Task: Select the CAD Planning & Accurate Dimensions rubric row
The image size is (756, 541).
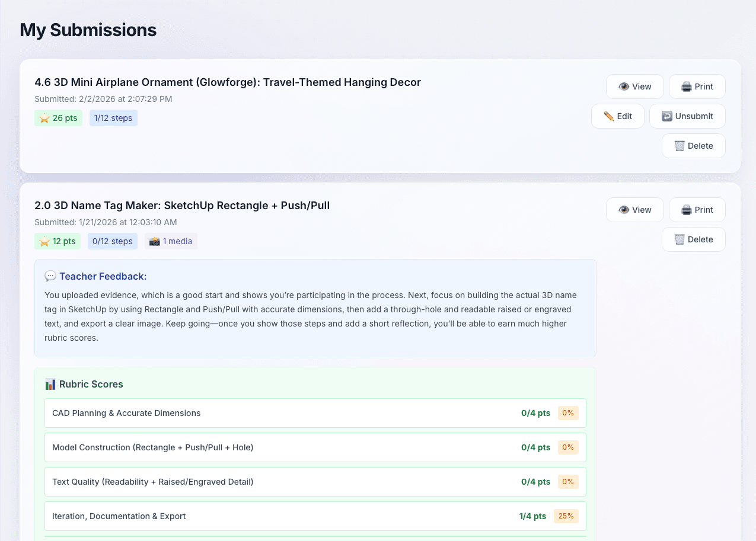Action: [x=315, y=413]
